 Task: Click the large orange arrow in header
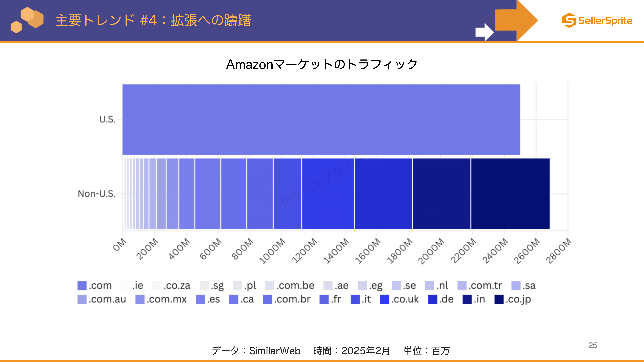tap(516, 20)
